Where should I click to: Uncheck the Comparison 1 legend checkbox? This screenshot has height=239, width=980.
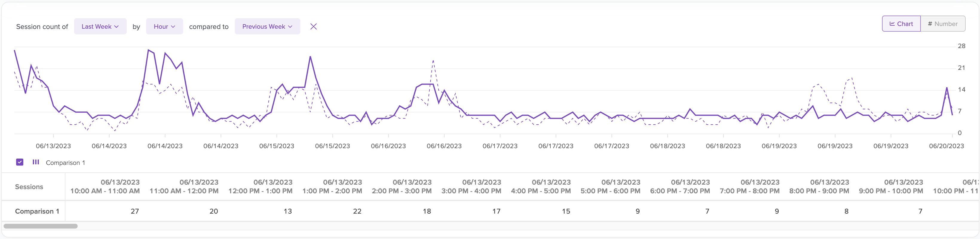coord(20,162)
